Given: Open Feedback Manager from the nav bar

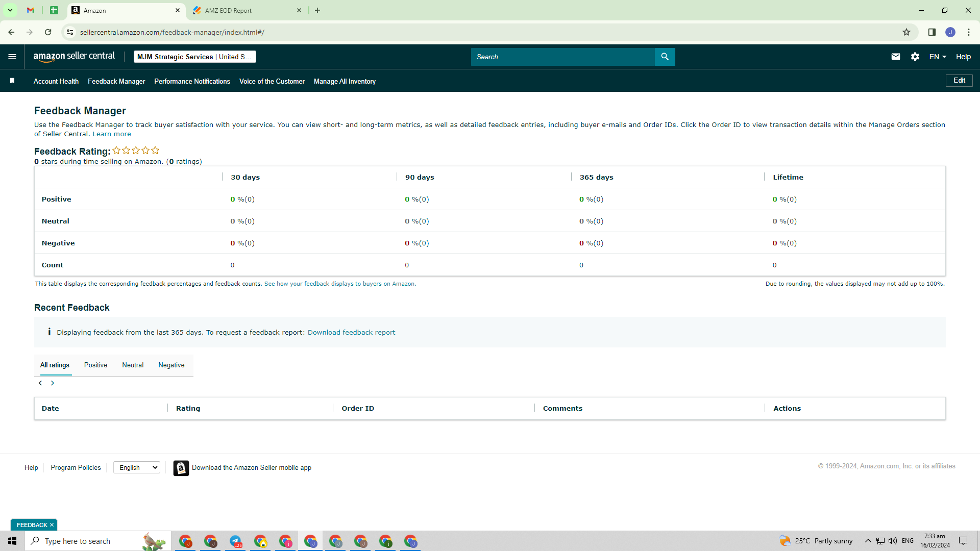Looking at the screenshot, I should (x=116, y=81).
